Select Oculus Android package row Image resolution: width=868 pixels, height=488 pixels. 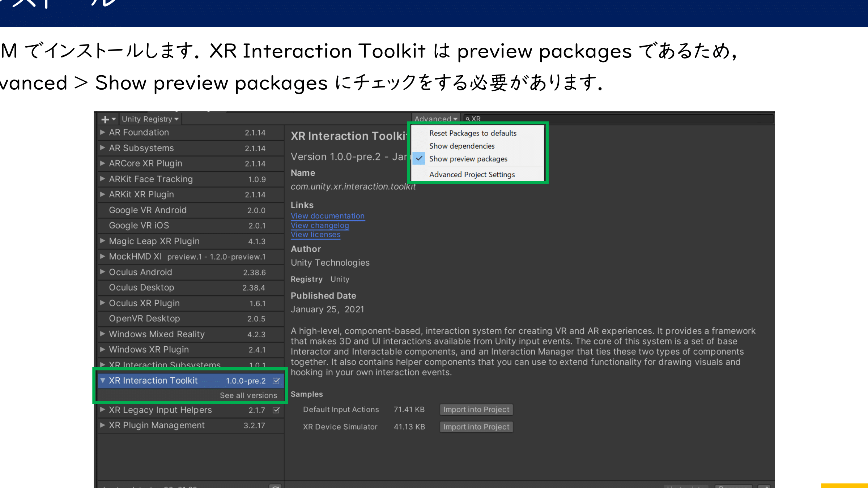(x=191, y=272)
